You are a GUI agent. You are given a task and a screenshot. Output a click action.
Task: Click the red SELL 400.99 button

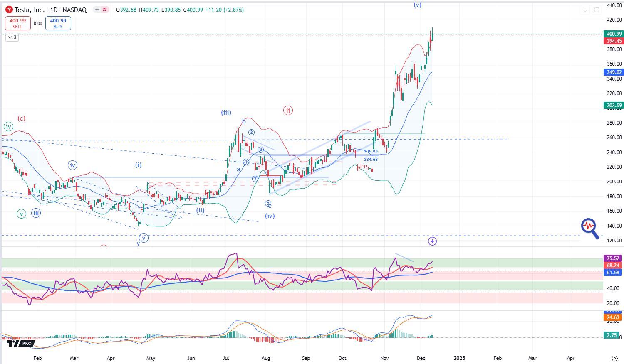(x=17, y=23)
